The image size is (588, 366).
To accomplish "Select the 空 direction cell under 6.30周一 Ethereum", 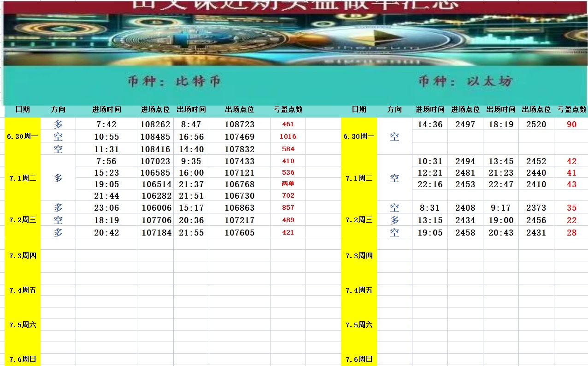I will [394, 136].
